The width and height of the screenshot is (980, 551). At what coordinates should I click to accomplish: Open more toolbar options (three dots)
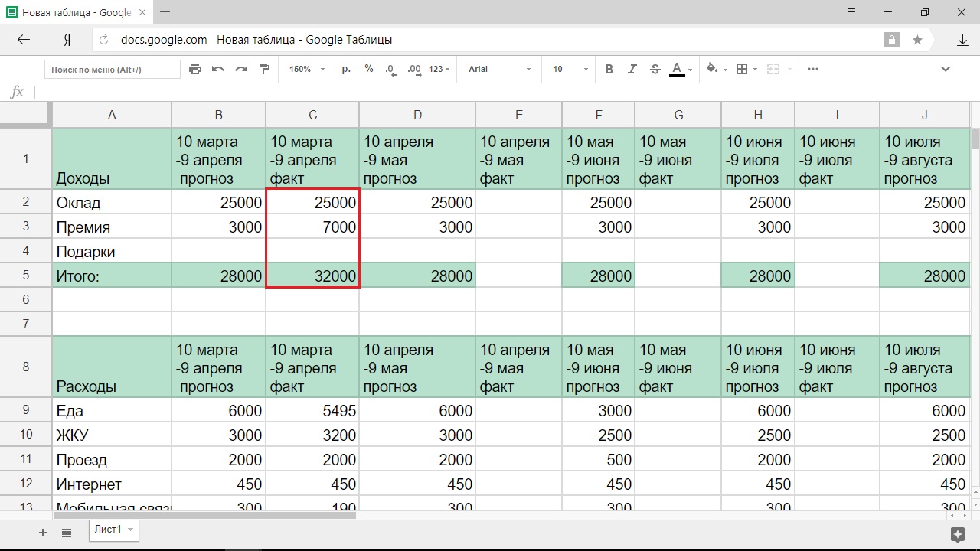pos(813,69)
